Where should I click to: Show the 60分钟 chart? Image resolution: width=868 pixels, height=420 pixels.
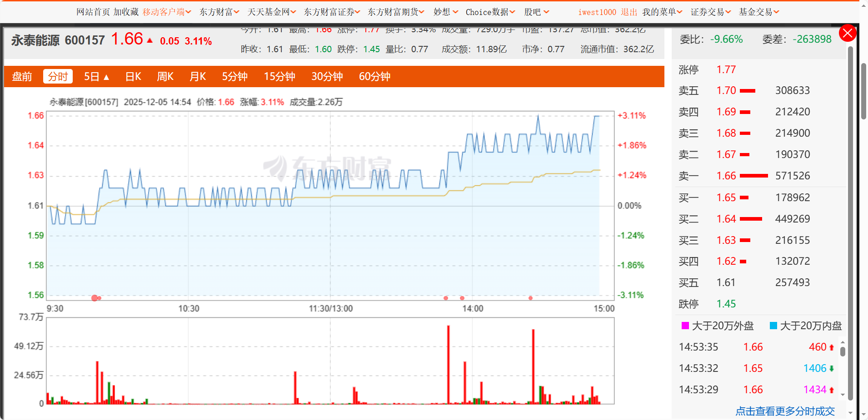coord(374,76)
